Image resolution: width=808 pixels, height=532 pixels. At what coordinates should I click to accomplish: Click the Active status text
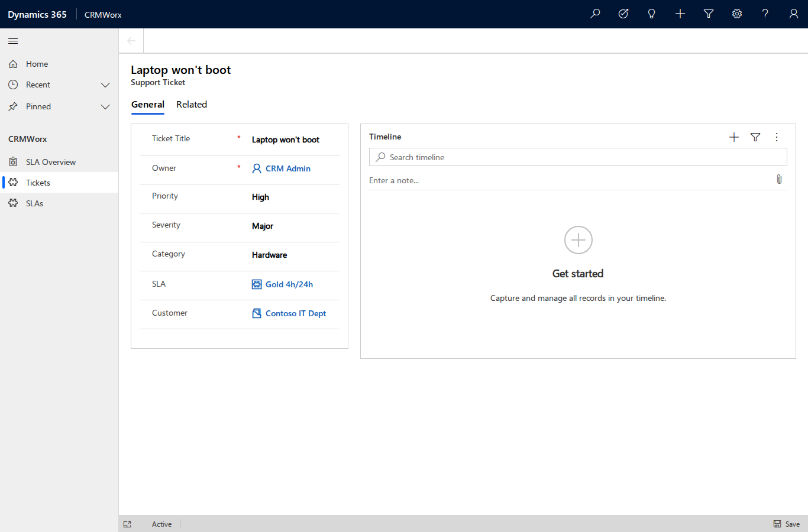pos(161,524)
